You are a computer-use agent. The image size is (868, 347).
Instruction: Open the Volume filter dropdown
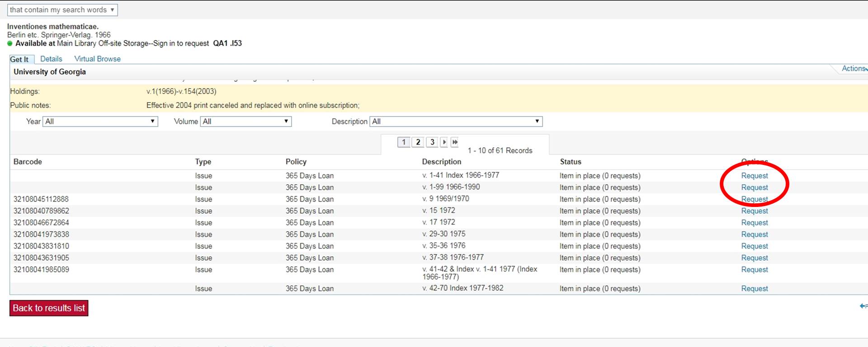tap(245, 122)
